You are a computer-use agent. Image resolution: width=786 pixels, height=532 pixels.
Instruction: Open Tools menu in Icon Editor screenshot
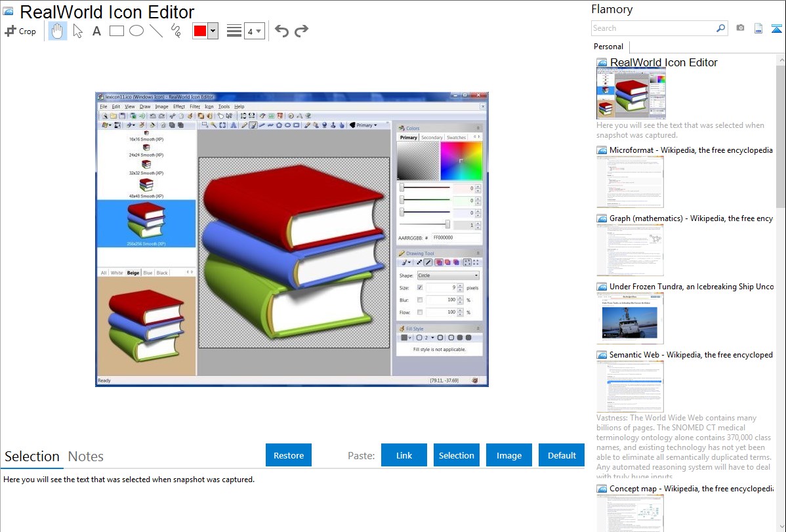point(224,106)
